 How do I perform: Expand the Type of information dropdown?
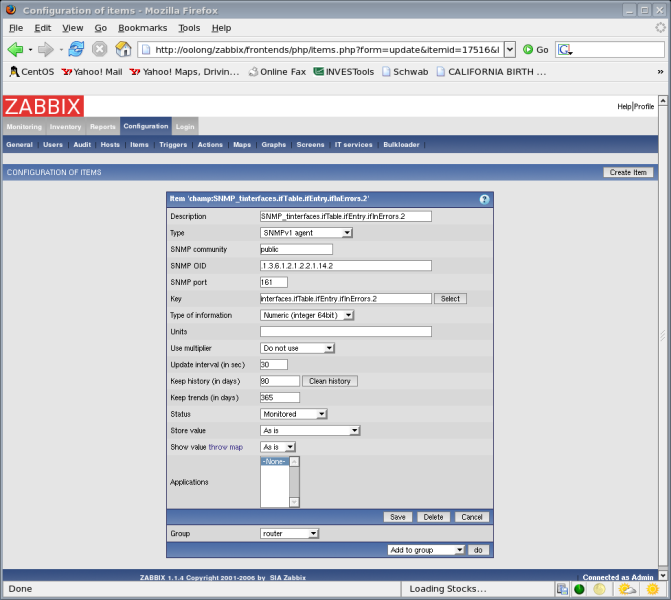click(x=307, y=315)
